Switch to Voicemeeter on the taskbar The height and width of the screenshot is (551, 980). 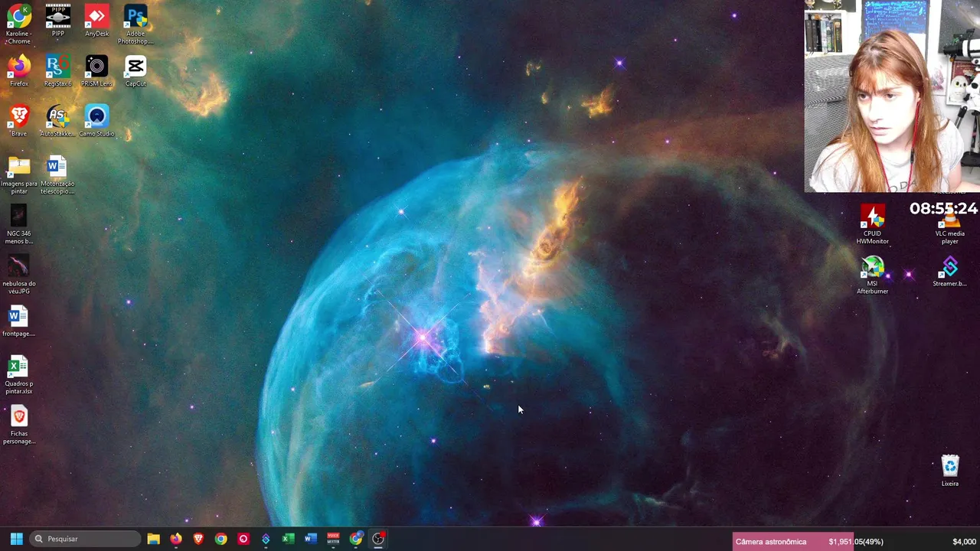[x=333, y=539]
